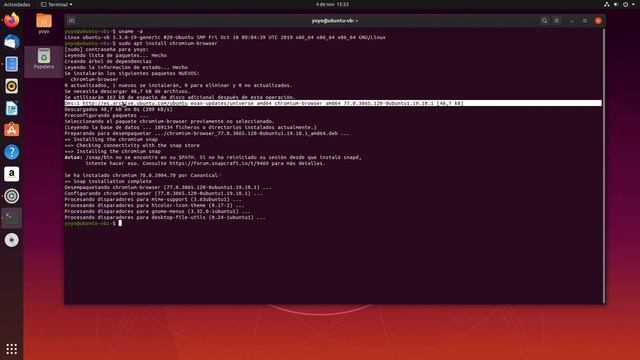Screen dimensions: 640x360
Task: Launch Thunderbird mail from the dock
Action: click(11, 42)
